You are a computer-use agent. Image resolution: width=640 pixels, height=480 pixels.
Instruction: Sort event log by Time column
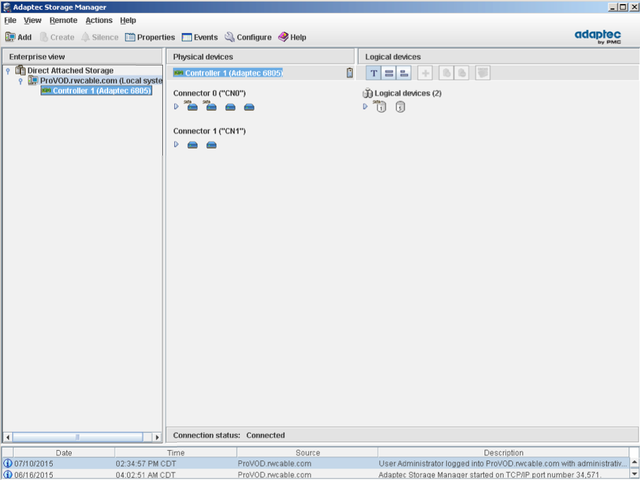click(176, 453)
